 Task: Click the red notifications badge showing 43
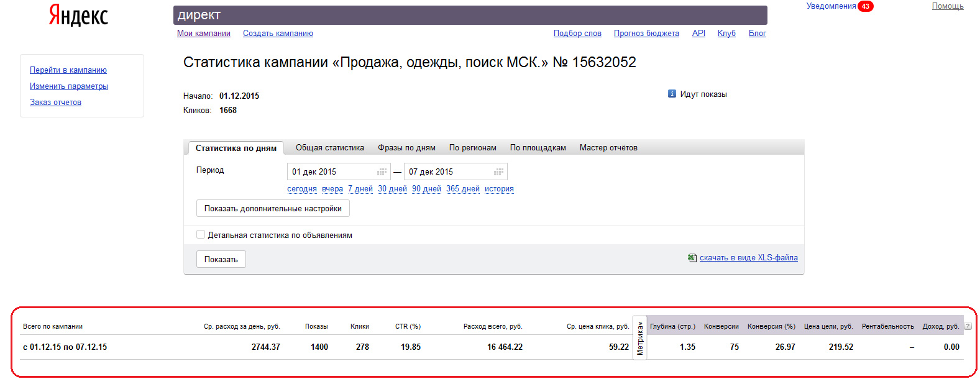tap(866, 6)
